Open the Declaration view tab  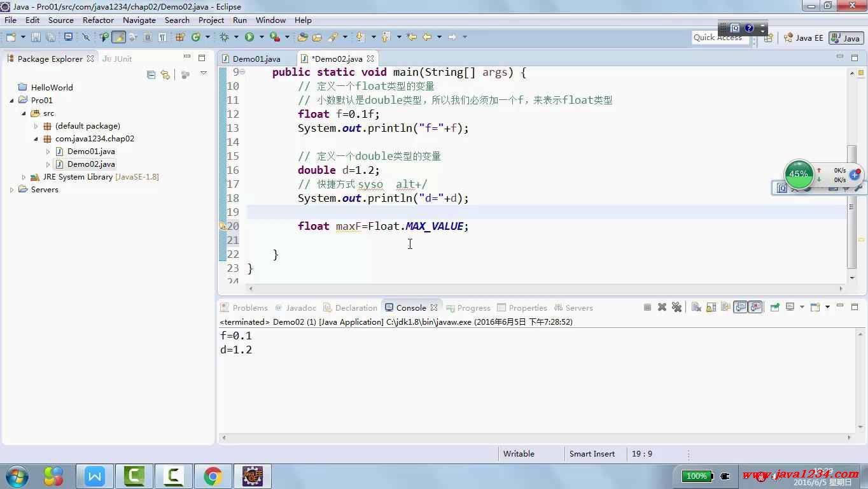351,308
